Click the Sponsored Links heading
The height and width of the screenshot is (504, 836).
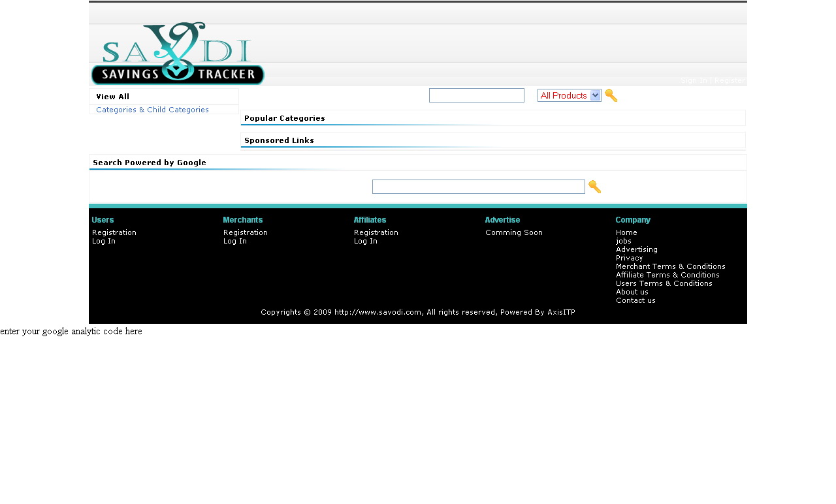click(279, 140)
